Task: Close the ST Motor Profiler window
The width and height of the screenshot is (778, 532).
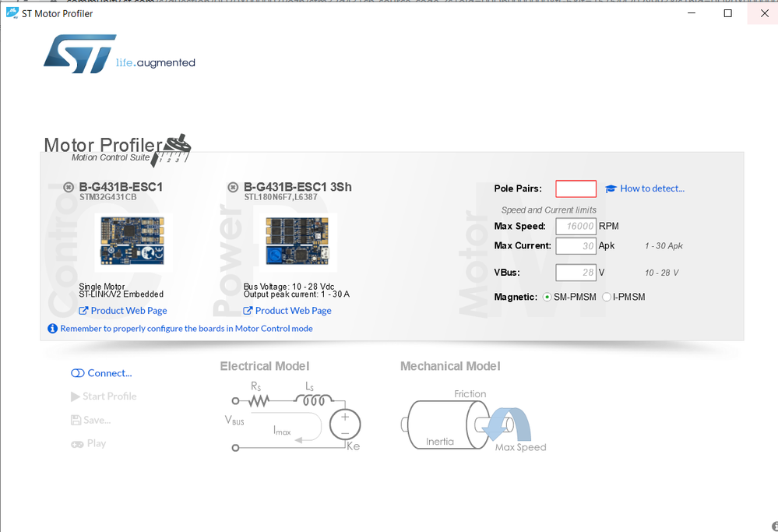Action: pyautogui.click(x=765, y=13)
